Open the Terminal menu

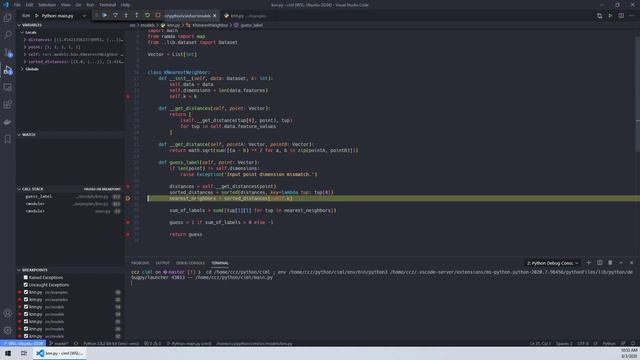107,5
